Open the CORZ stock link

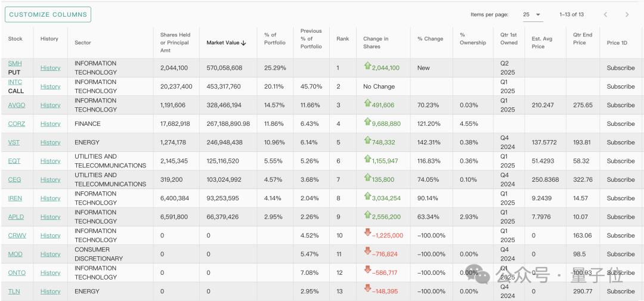click(x=17, y=123)
